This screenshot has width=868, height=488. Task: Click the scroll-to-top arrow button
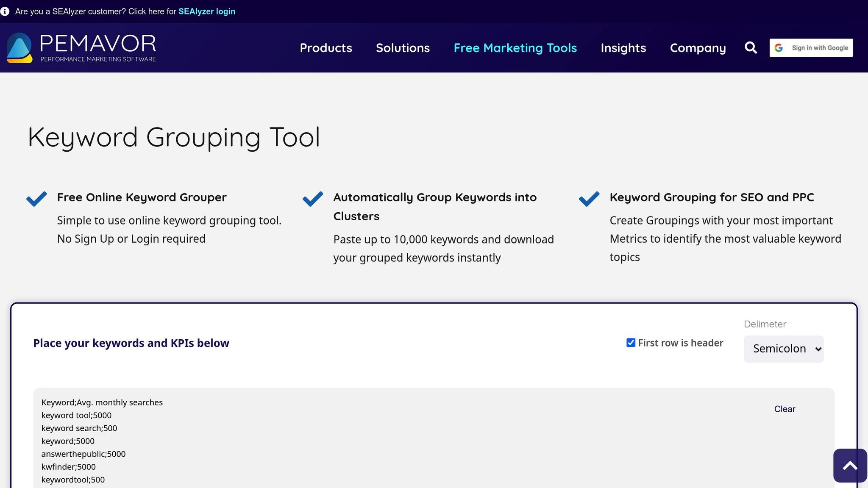tap(850, 466)
